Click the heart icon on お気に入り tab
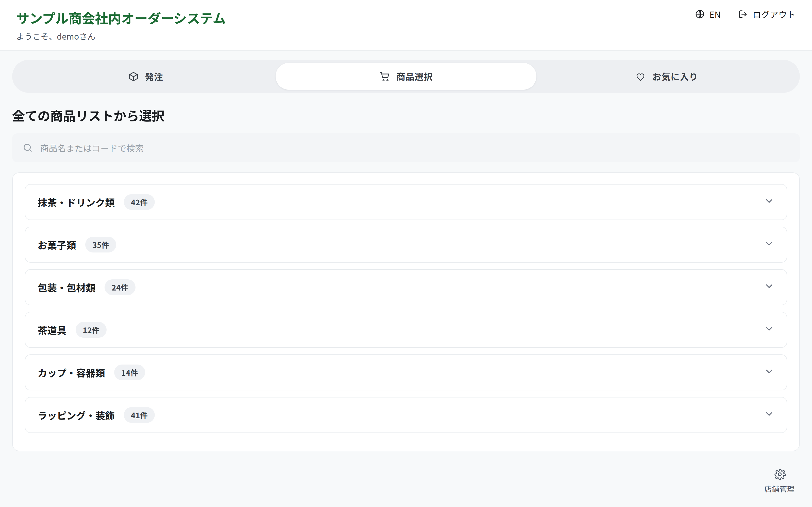The image size is (812, 507). coord(640,77)
